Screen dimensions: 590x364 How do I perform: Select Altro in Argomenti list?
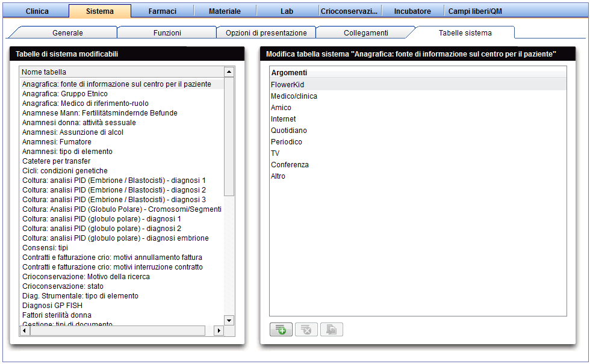[x=418, y=176]
